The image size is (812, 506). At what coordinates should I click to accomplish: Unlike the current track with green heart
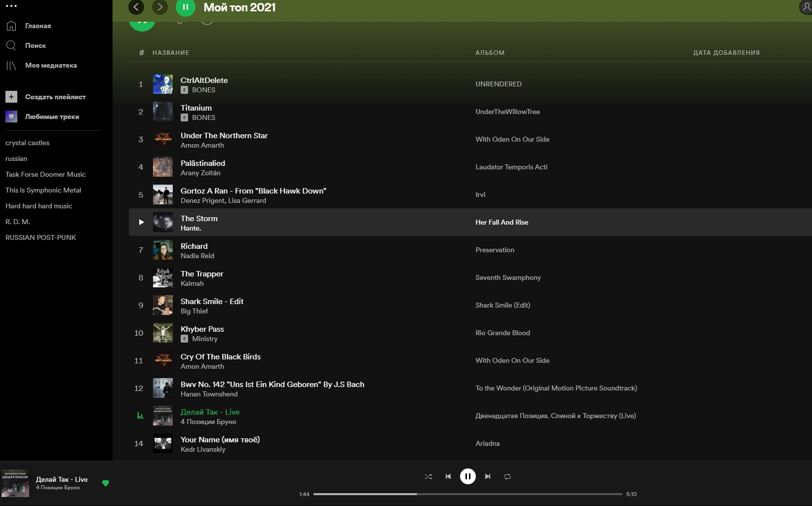(x=105, y=483)
